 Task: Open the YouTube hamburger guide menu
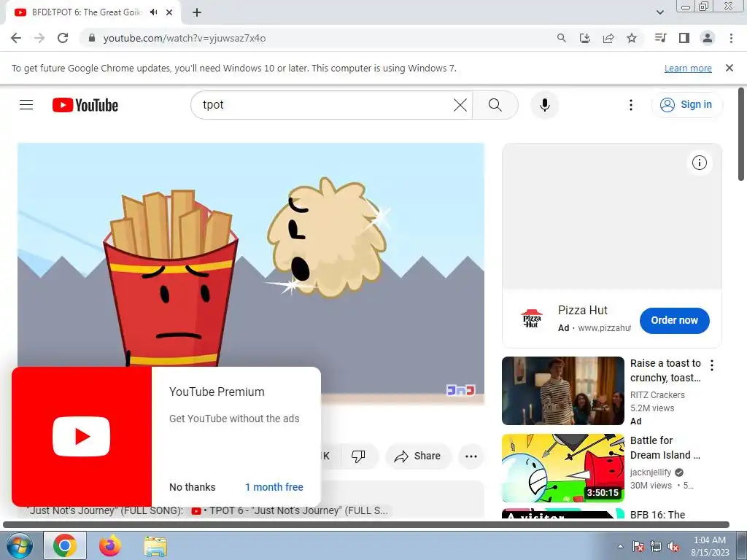click(x=26, y=105)
